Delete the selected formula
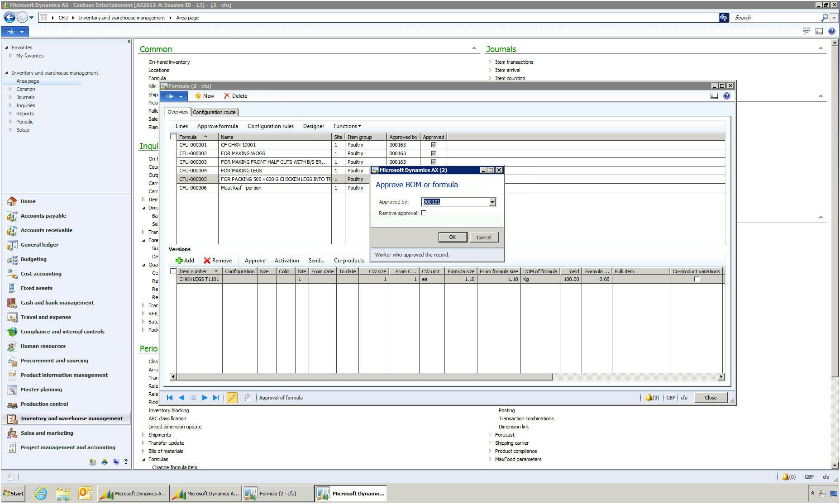The height and width of the screenshot is (504, 840). (x=235, y=96)
